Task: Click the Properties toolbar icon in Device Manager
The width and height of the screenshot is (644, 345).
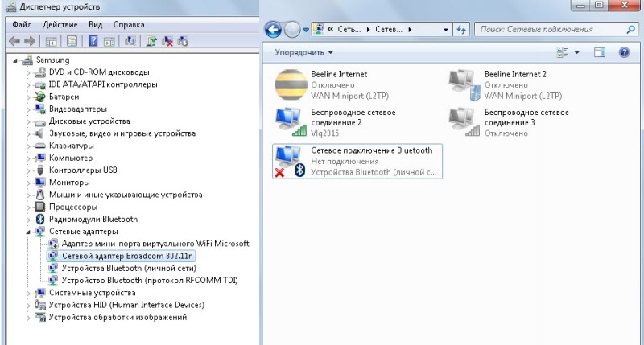Action: tap(72, 41)
